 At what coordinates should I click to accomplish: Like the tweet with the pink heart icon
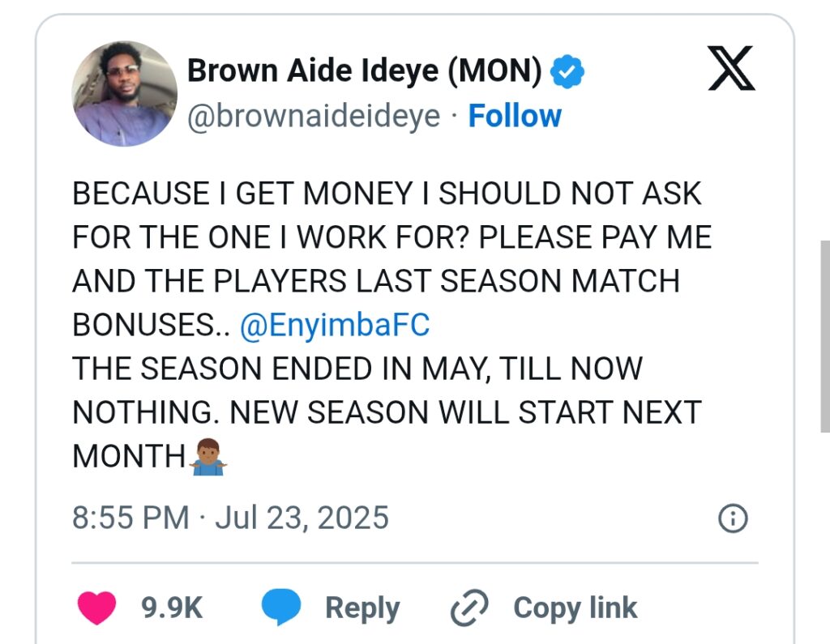[x=96, y=608]
